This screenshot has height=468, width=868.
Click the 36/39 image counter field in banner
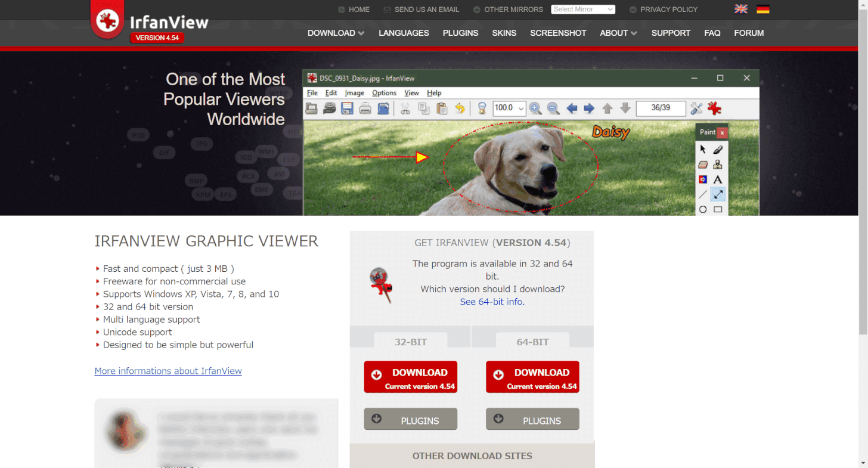[661, 108]
